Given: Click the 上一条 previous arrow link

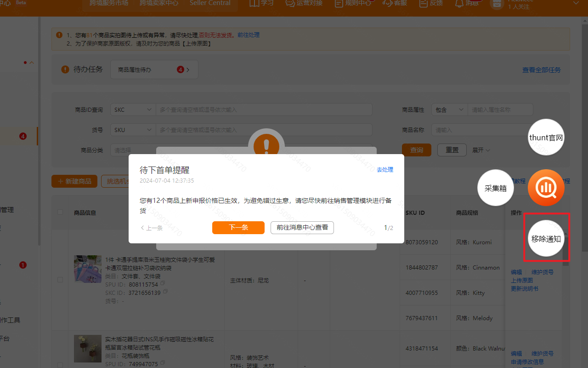Looking at the screenshot, I should point(152,228).
